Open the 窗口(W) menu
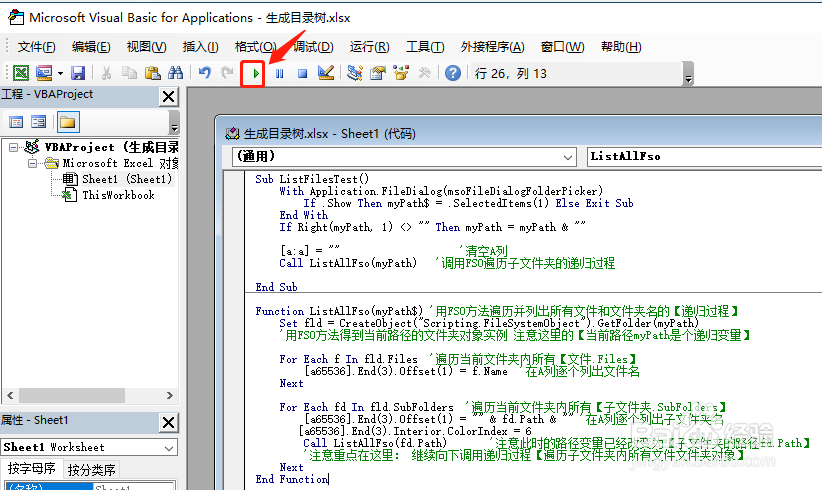 pyautogui.click(x=563, y=47)
